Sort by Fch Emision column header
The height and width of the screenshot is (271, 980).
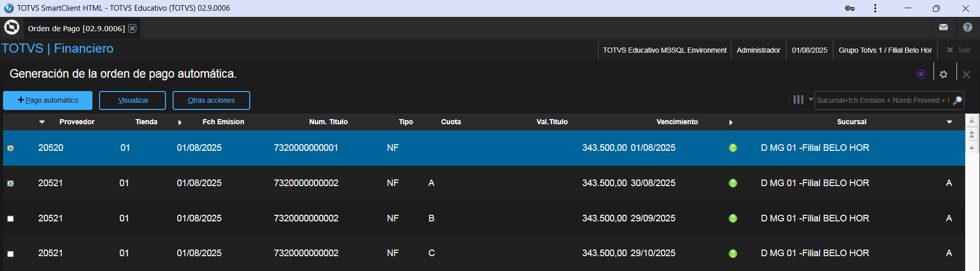(223, 122)
